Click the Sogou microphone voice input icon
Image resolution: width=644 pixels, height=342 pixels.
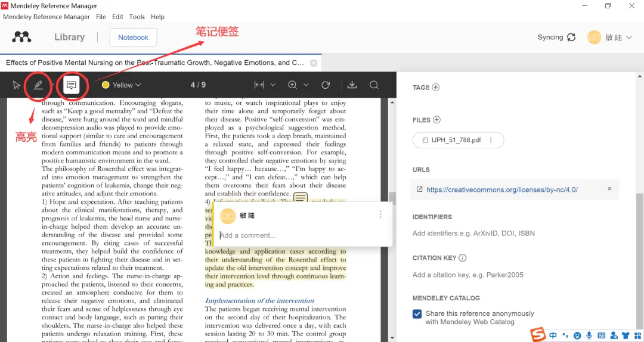pyautogui.click(x=589, y=335)
